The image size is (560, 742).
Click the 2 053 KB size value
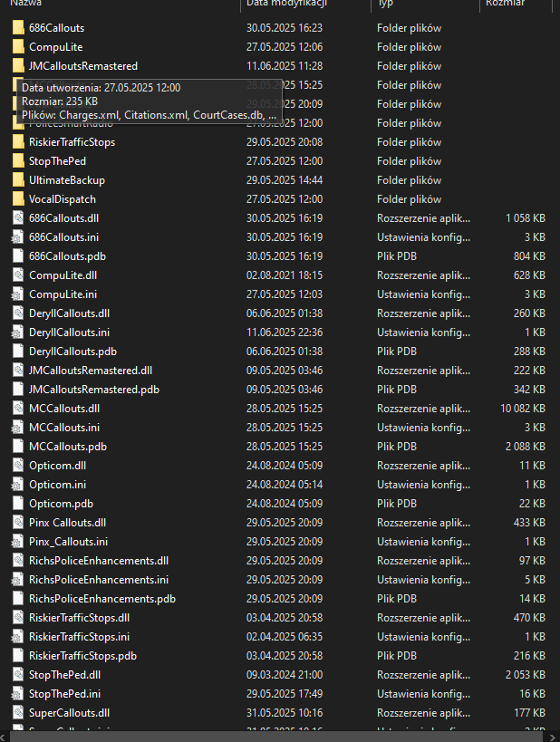click(526, 675)
